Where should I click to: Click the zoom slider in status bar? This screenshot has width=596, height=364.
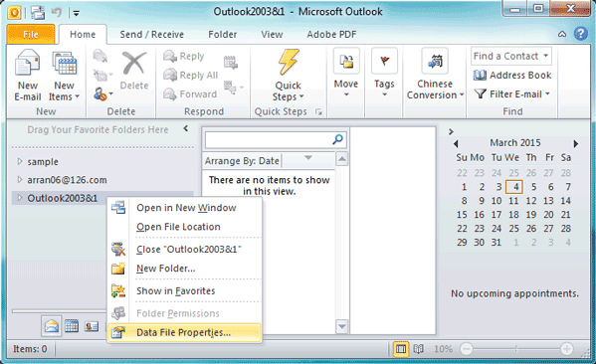[516, 349]
